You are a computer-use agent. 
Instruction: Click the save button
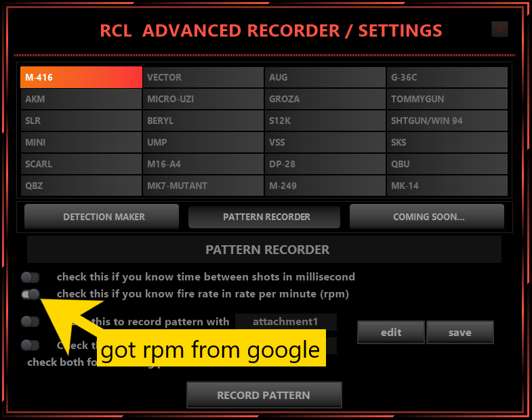(459, 333)
